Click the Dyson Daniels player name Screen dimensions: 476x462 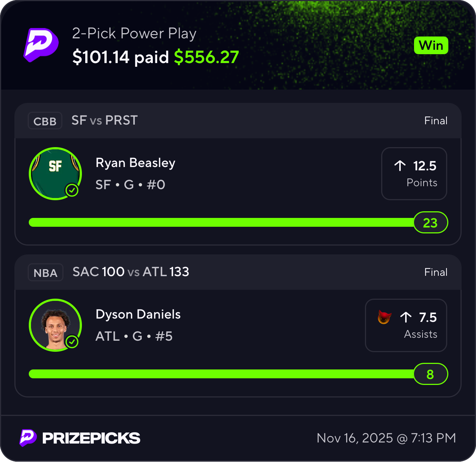tap(138, 315)
